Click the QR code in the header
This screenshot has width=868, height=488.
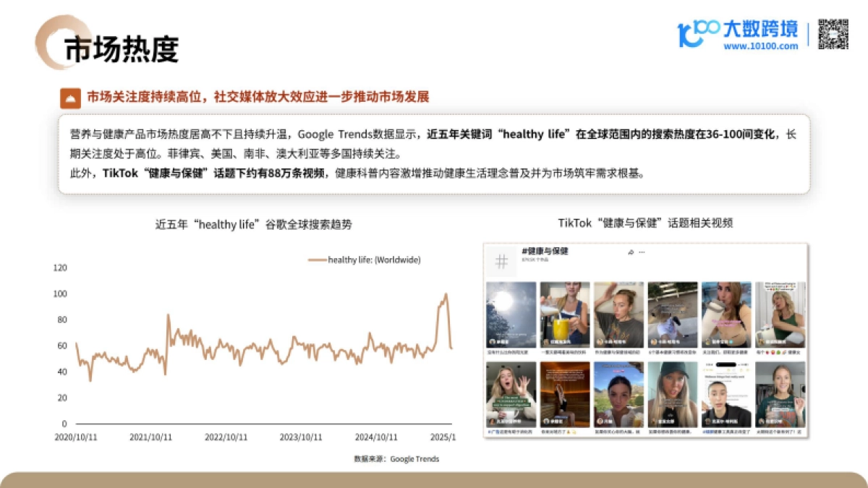point(833,34)
